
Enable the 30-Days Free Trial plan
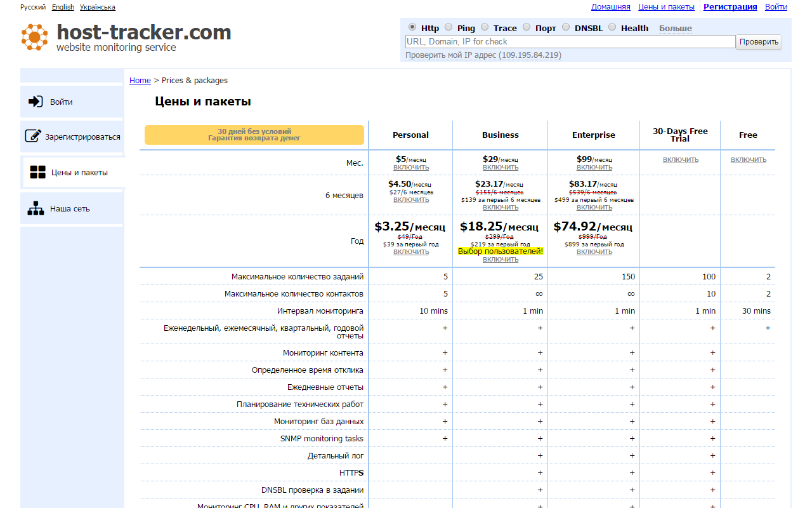pos(681,160)
